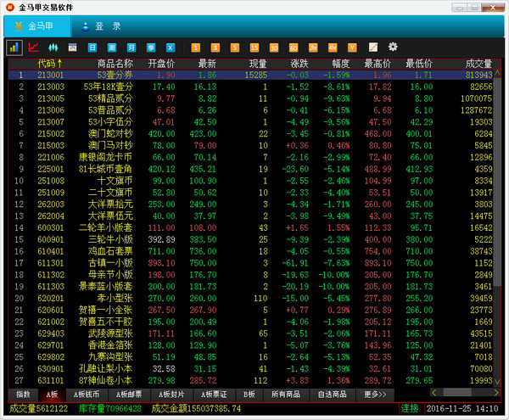Open settings via the gear icon
The height and width of the screenshot is (420, 509).
(x=393, y=47)
